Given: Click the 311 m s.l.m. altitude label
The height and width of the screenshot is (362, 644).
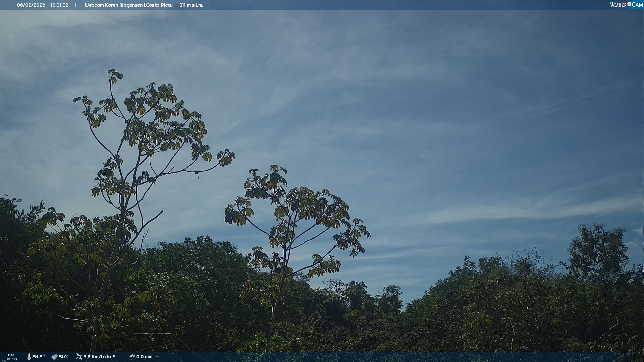Looking at the screenshot, I should coord(191,5).
